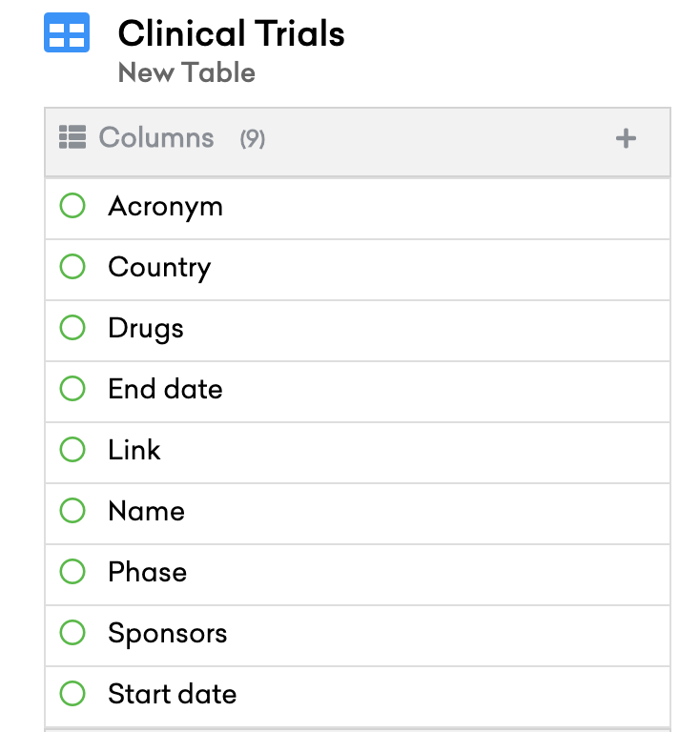Click the circle icon next to Link
The width and height of the screenshot is (700, 732).
point(72,450)
